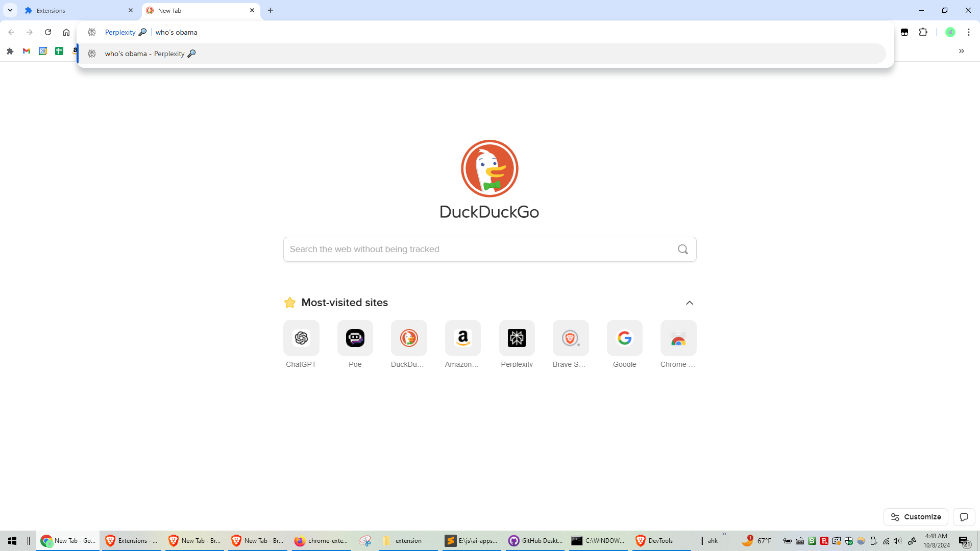The image size is (980, 551).
Task: Click the Gmail bookmark icon
Action: [27, 51]
